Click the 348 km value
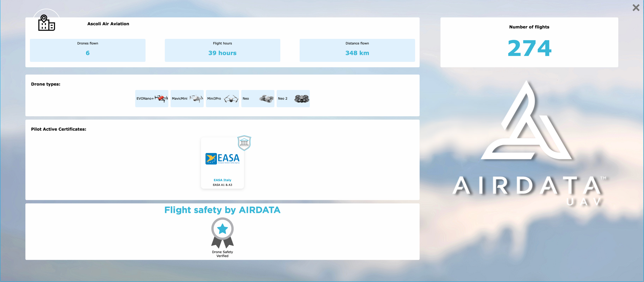 click(357, 53)
